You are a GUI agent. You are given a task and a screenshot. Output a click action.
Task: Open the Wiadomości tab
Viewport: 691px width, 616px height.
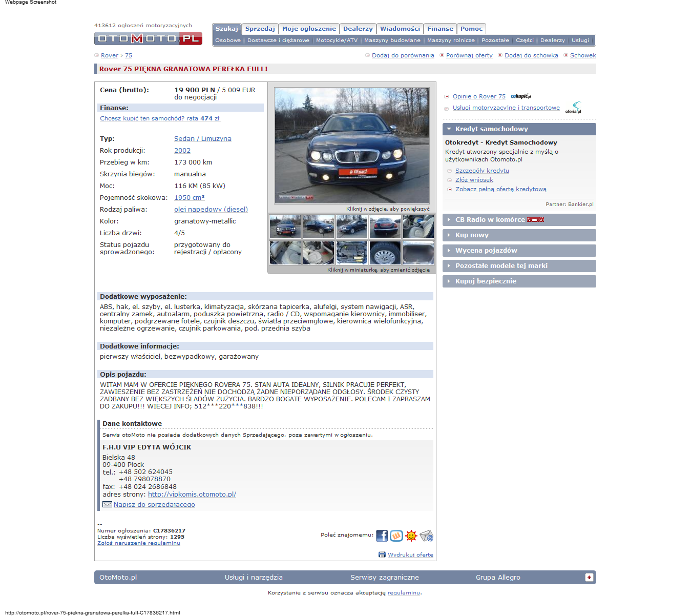(x=400, y=29)
